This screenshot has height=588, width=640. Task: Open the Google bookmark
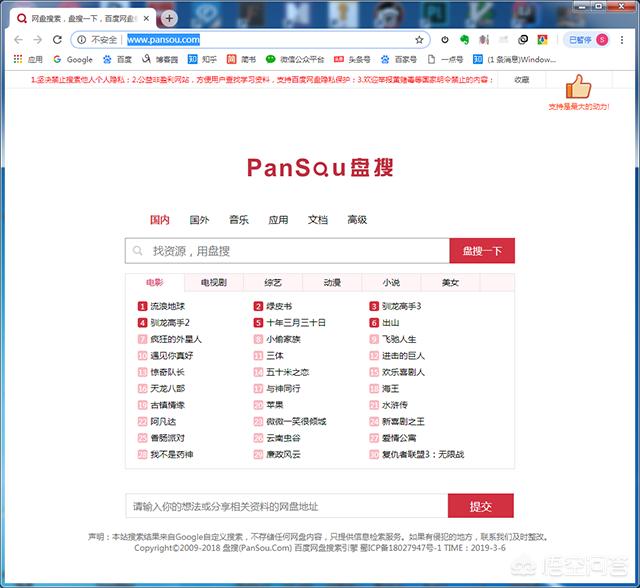[73, 60]
